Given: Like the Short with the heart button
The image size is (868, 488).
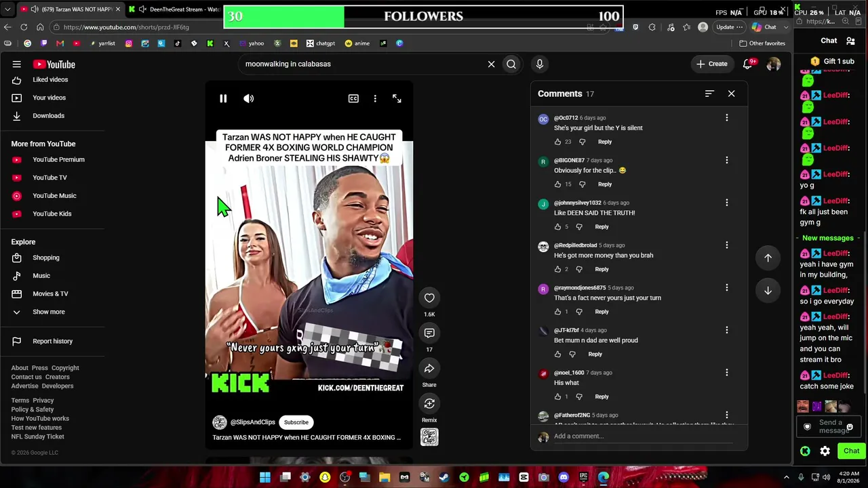Looking at the screenshot, I should [x=429, y=298].
